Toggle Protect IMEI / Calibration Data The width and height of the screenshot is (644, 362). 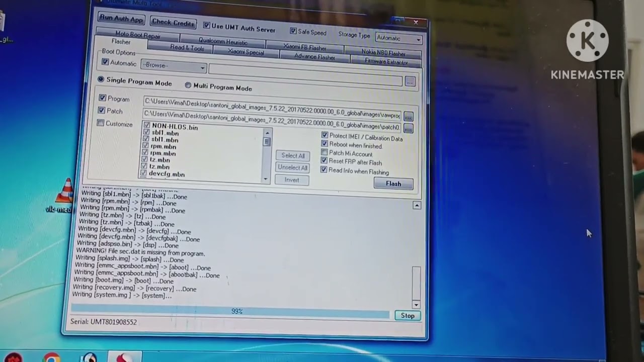pos(325,135)
